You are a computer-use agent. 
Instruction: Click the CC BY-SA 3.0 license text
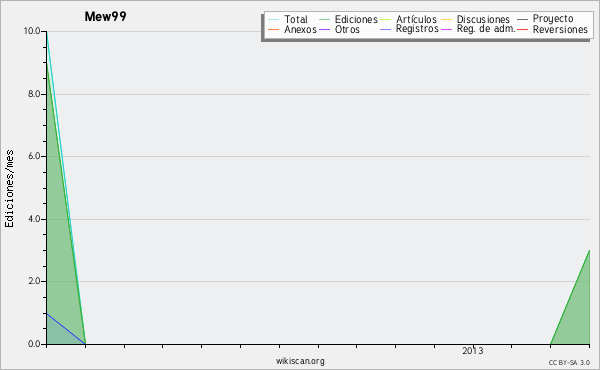pyautogui.click(x=569, y=363)
